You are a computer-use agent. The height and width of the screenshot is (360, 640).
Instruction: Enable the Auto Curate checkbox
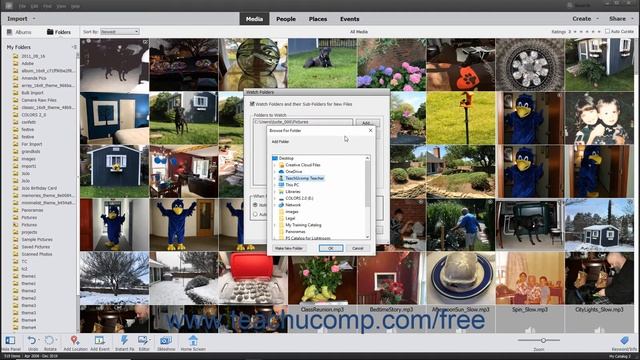tap(607, 31)
